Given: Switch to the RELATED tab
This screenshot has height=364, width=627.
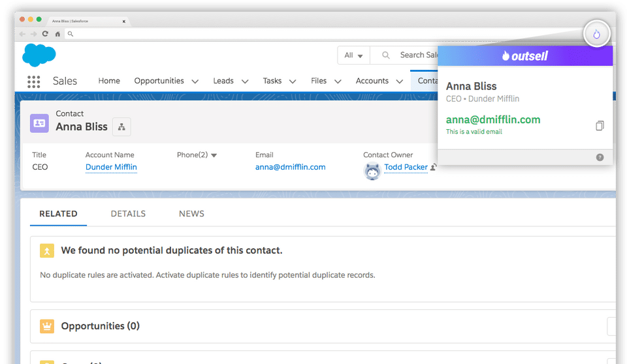Looking at the screenshot, I should pyautogui.click(x=58, y=214).
